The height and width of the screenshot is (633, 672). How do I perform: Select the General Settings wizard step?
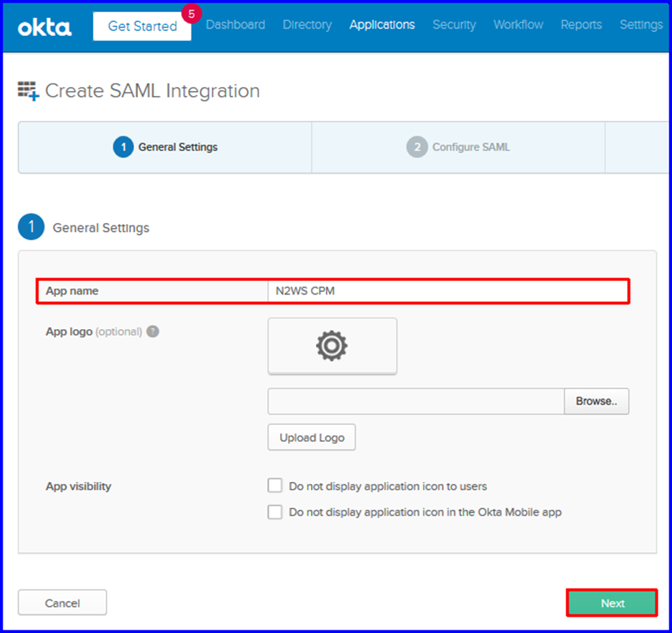(x=165, y=147)
